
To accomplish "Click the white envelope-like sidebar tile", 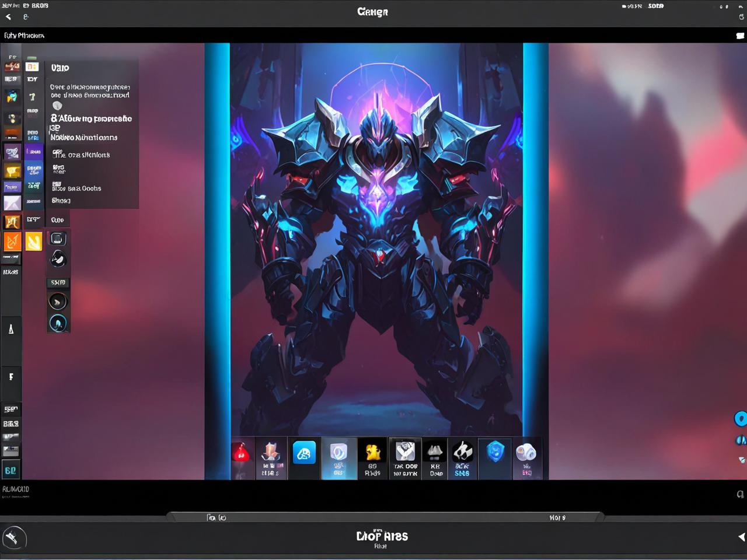I will pyautogui.click(x=12, y=203).
